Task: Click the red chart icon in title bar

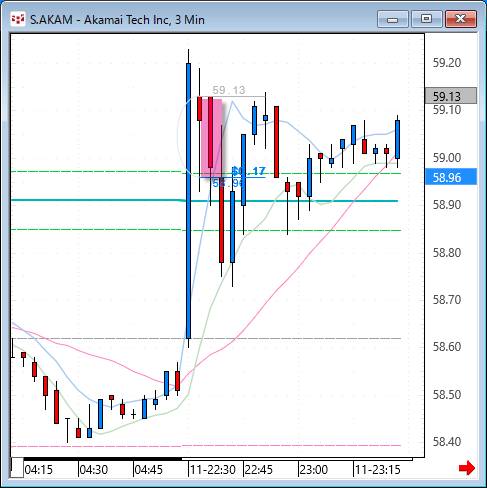Action: coord(17,20)
